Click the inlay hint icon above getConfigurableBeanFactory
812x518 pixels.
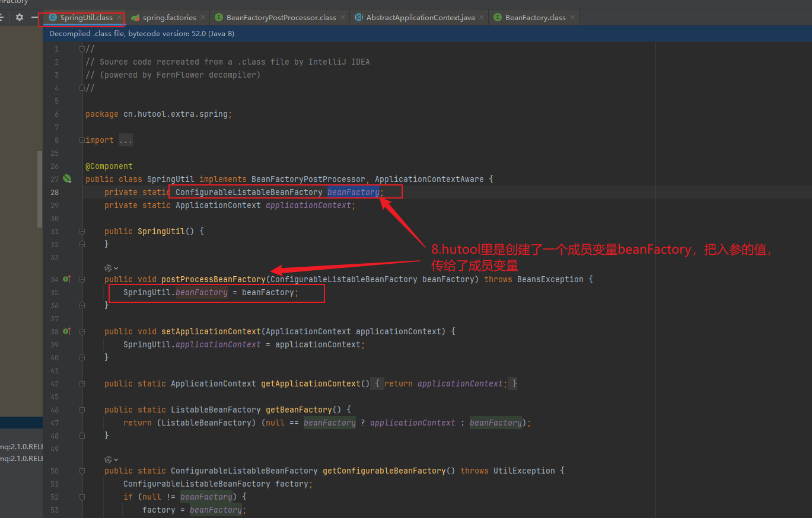[111, 459]
